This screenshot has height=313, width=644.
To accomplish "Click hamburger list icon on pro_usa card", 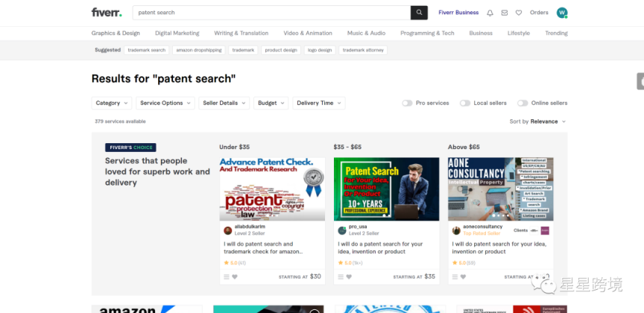I will point(341,276).
